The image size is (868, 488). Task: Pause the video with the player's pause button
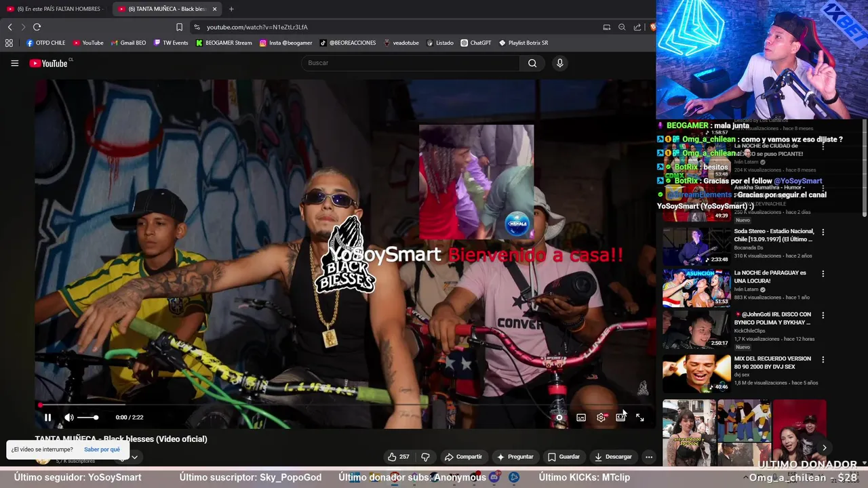coord(47,418)
